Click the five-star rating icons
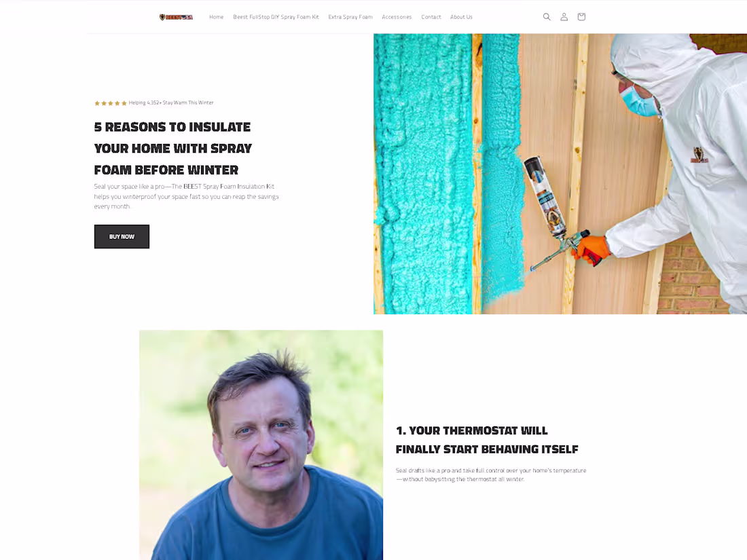Screen dimensions: 747x560 [111, 103]
